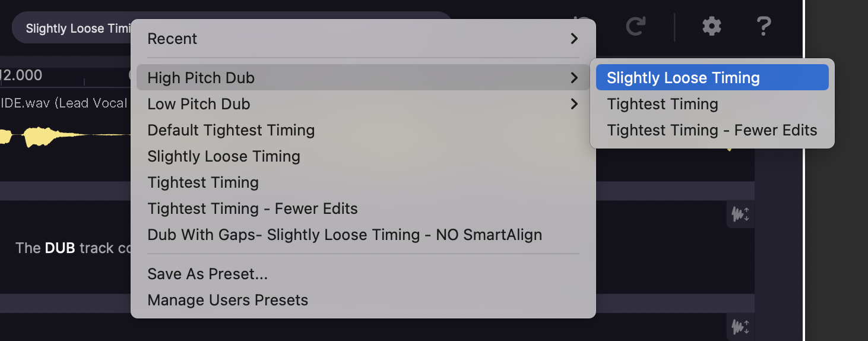Viewport: 868px width, 341px height.
Task: Select the Default Tightest Timing preset
Action: pos(231,130)
